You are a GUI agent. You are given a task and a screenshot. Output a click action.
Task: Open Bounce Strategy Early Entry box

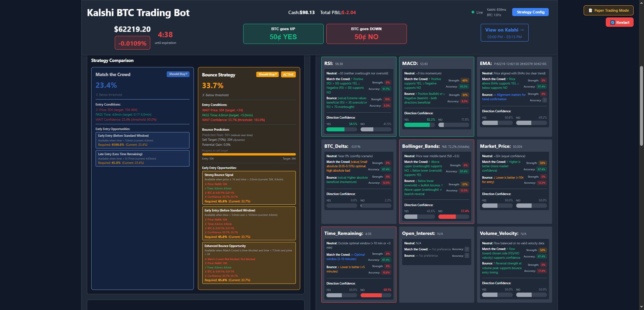click(249, 223)
